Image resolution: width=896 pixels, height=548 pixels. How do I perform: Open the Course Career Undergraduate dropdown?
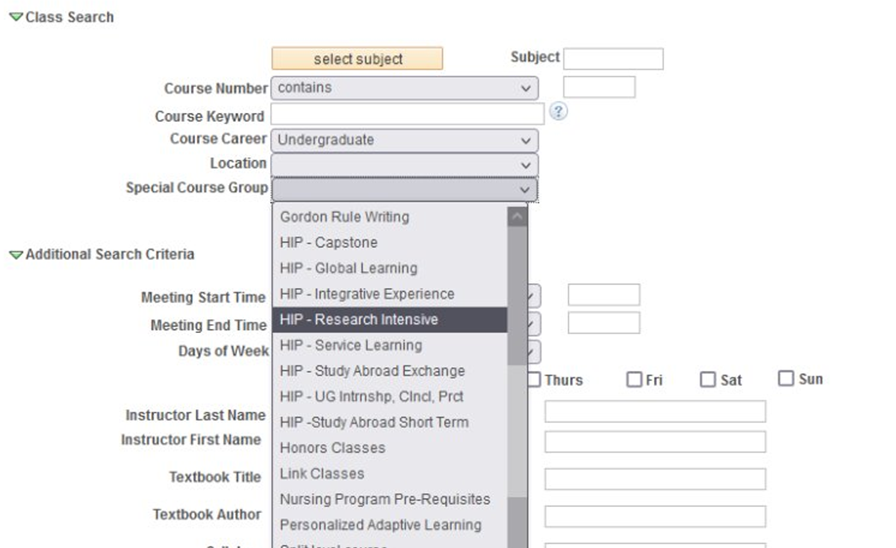click(x=404, y=140)
